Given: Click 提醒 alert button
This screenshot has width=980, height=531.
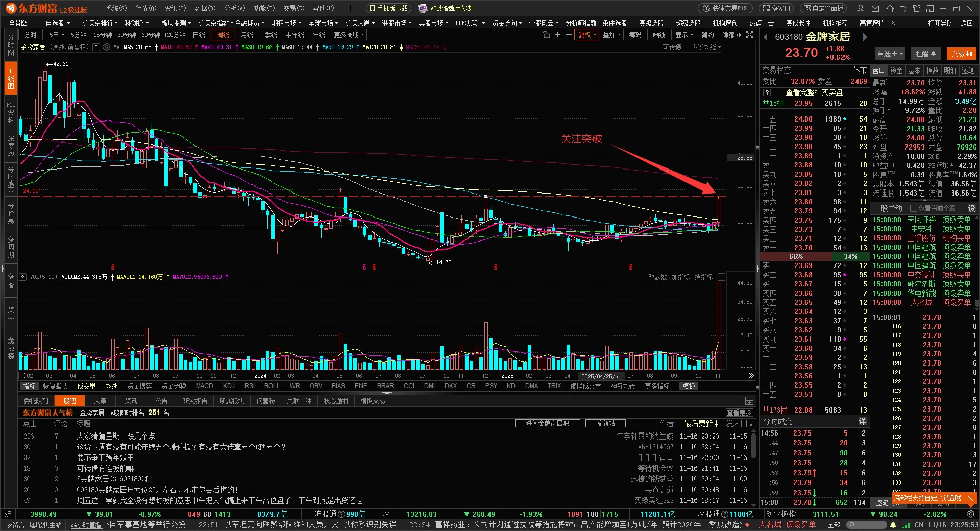Looking at the screenshot, I should coord(925,54).
